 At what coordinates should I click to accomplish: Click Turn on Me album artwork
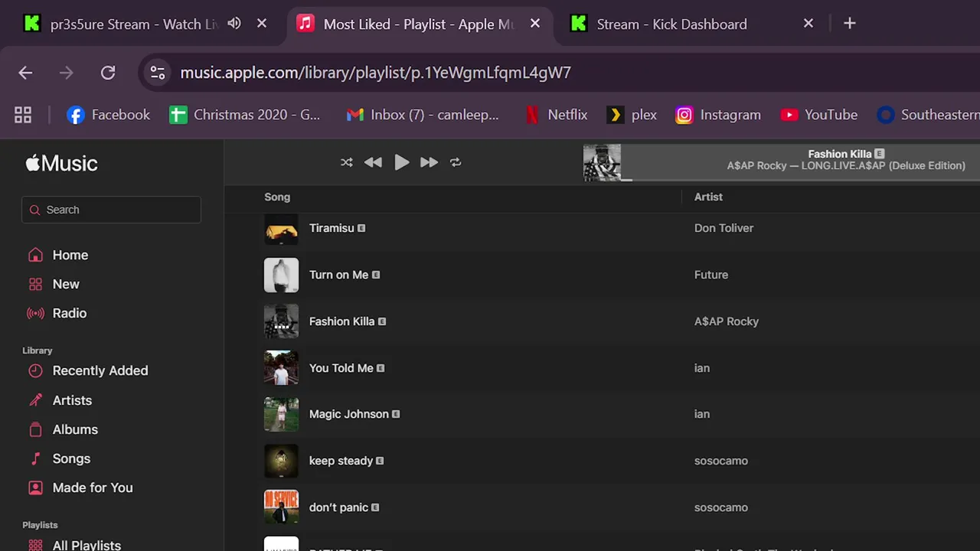coord(281,275)
